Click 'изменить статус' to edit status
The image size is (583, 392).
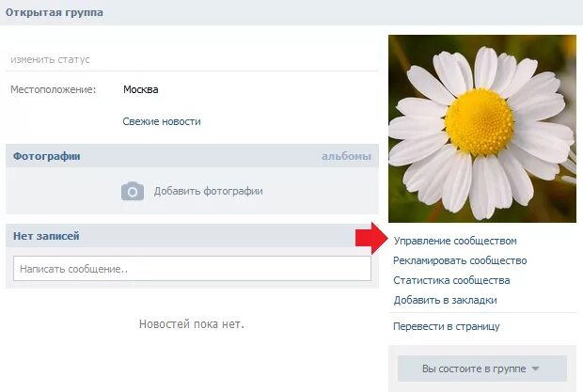click(50, 59)
